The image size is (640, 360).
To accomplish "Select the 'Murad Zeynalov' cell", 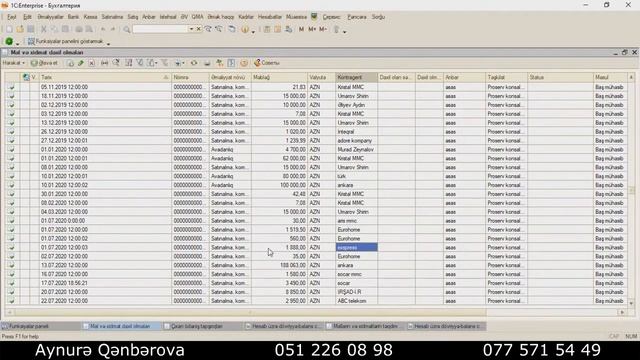I will point(356,150).
